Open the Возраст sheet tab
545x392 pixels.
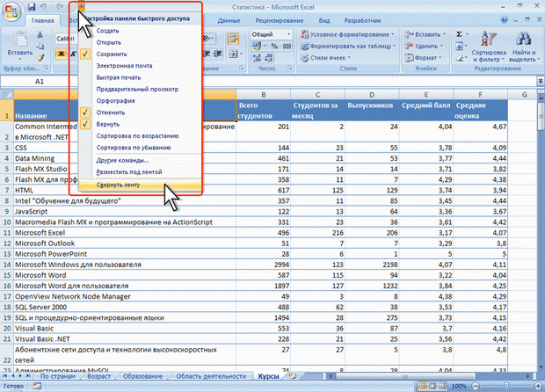pyautogui.click(x=98, y=376)
